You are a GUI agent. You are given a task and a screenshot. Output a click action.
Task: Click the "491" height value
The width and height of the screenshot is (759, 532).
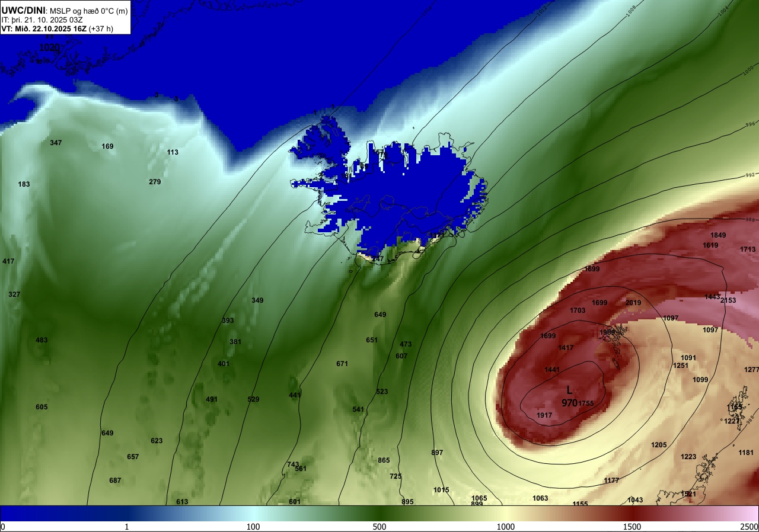click(x=212, y=399)
